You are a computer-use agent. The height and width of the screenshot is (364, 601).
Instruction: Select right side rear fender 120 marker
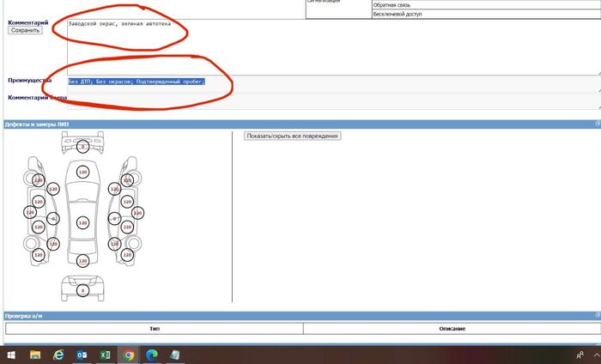coord(127,255)
